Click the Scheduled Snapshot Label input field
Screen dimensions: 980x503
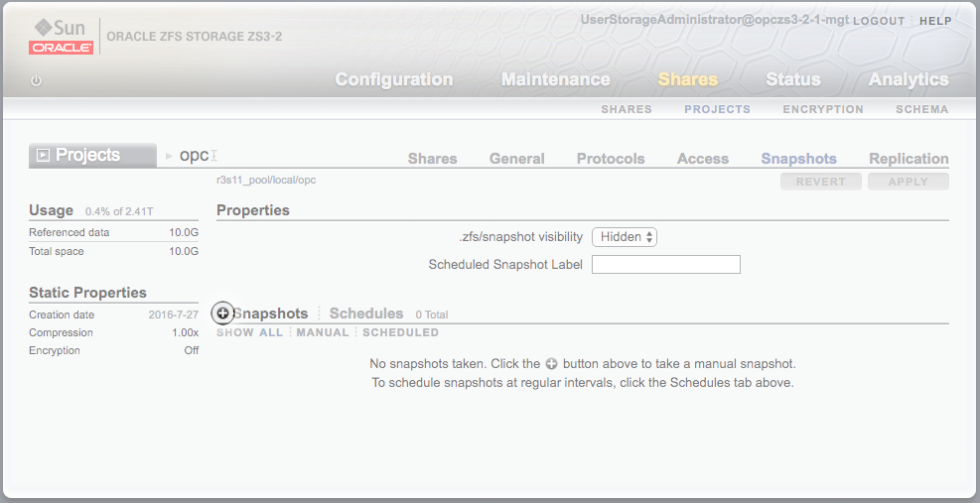[x=666, y=264]
